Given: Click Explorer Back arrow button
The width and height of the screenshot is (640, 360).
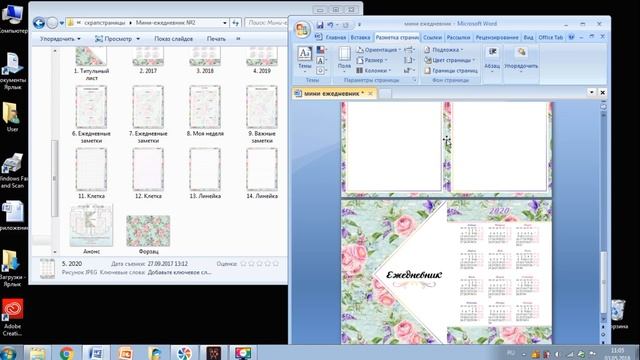Looking at the screenshot, I should pyautogui.click(x=39, y=23).
